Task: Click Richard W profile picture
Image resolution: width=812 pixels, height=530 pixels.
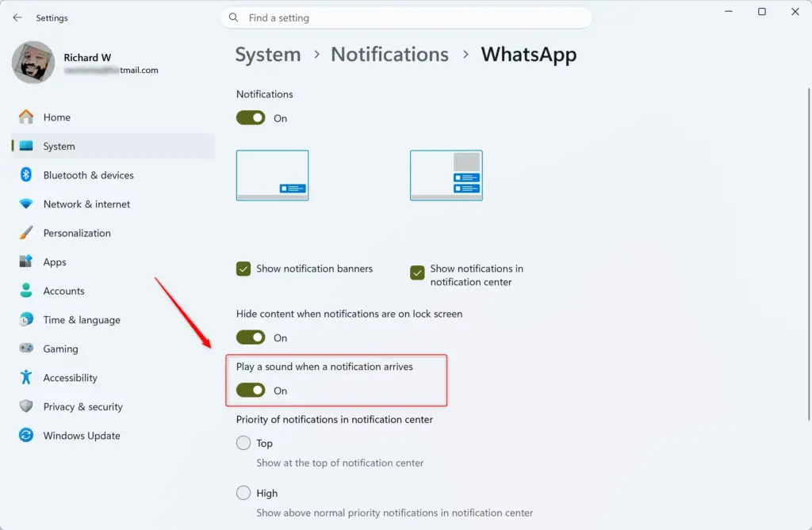Action: (x=33, y=63)
